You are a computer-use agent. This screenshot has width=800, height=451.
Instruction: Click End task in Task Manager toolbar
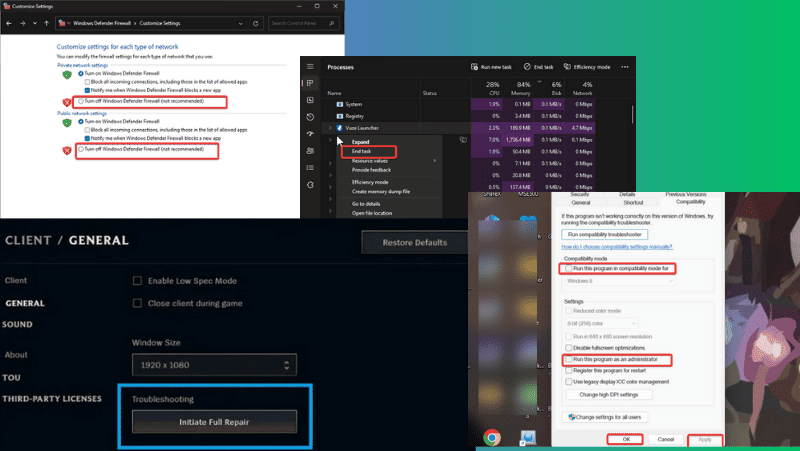(538, 67)
